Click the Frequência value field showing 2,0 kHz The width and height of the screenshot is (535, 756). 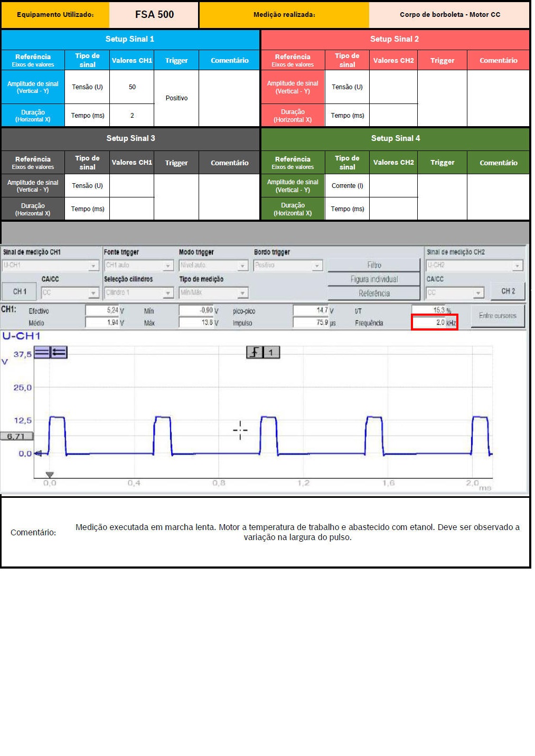(x=434, y=323)
